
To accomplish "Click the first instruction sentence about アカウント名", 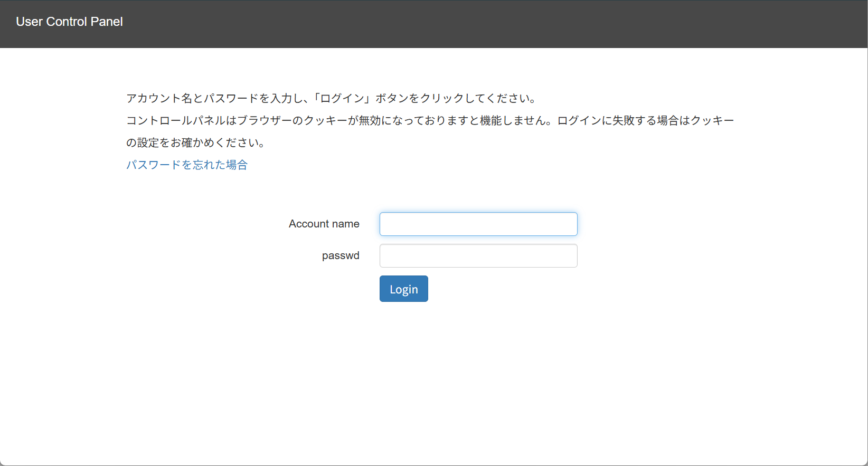I will click(x=332, y=98).
